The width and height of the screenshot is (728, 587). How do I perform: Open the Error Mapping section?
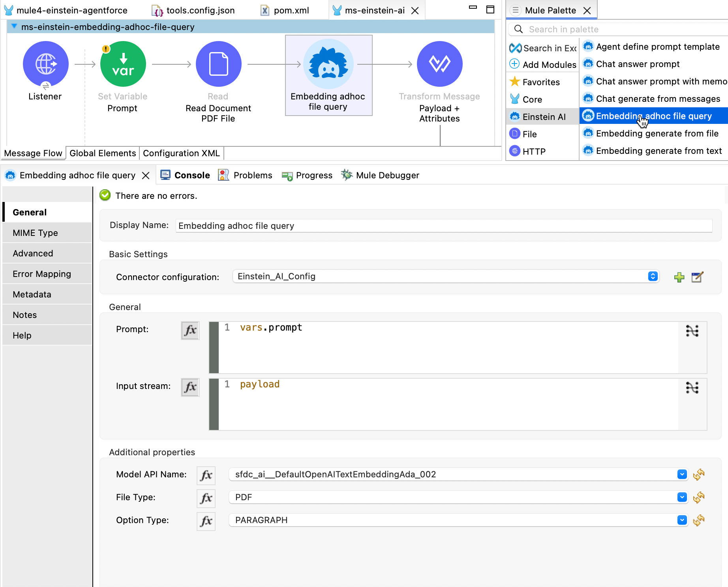[x=47, y=274]
